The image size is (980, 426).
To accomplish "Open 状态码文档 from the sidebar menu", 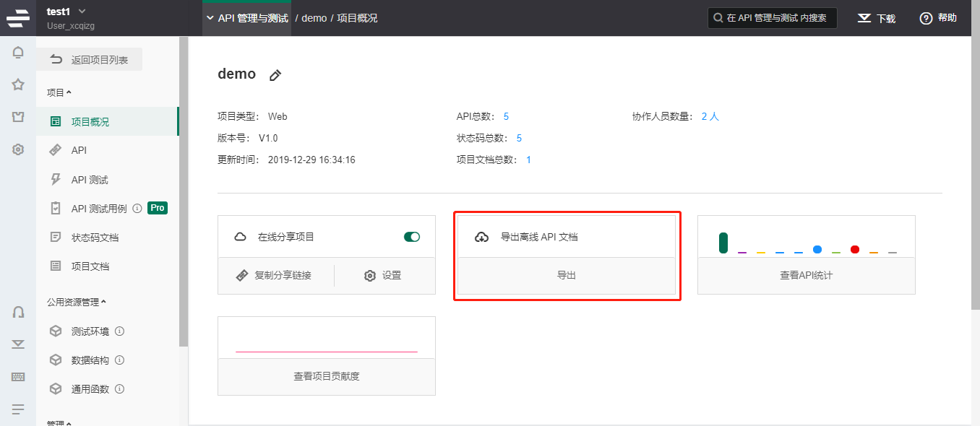I will click(84, 236).
